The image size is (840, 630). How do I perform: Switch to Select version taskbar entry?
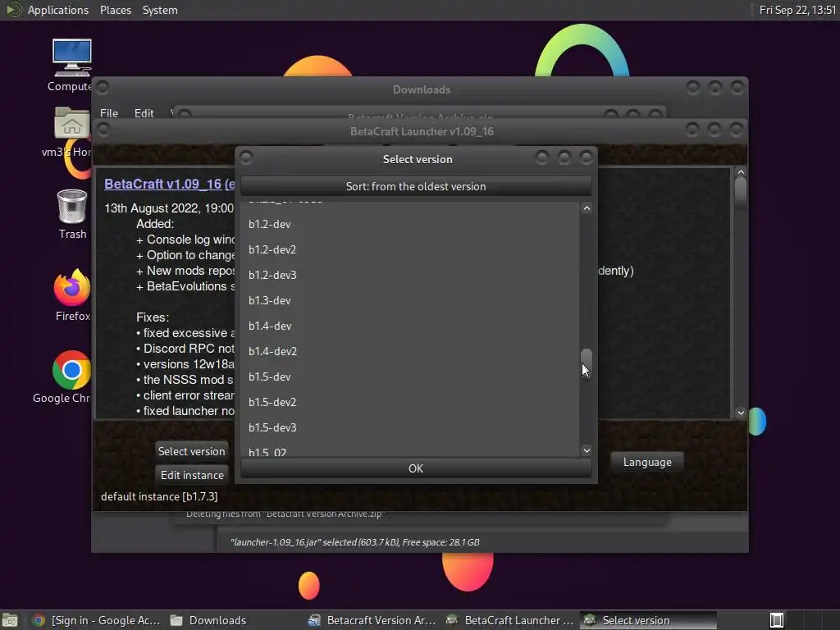648,620
